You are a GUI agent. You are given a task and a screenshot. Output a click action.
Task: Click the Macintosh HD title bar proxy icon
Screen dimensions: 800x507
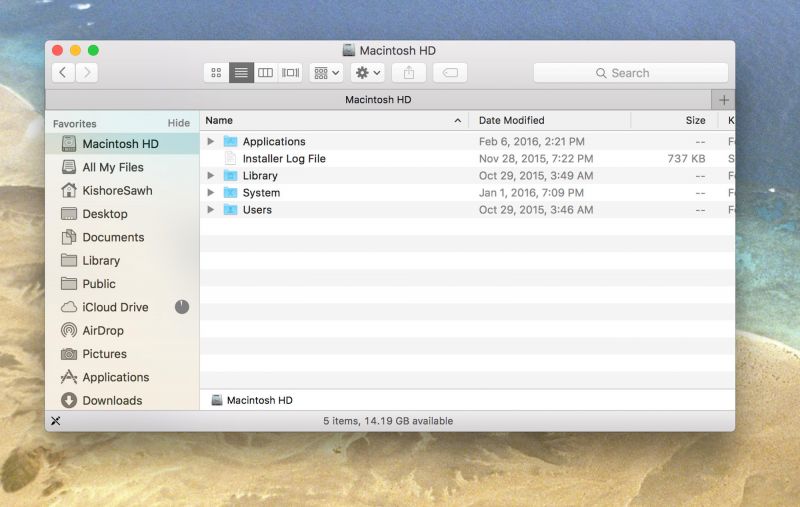tap(348, 50)
